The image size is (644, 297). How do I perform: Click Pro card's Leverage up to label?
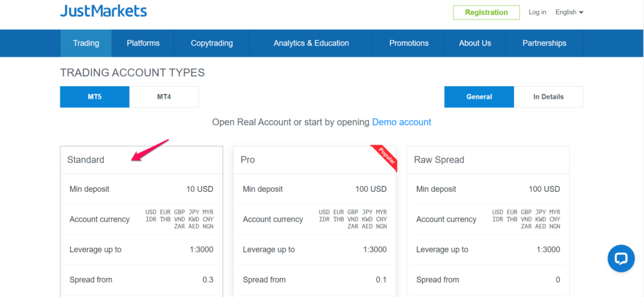coord(269,249)
